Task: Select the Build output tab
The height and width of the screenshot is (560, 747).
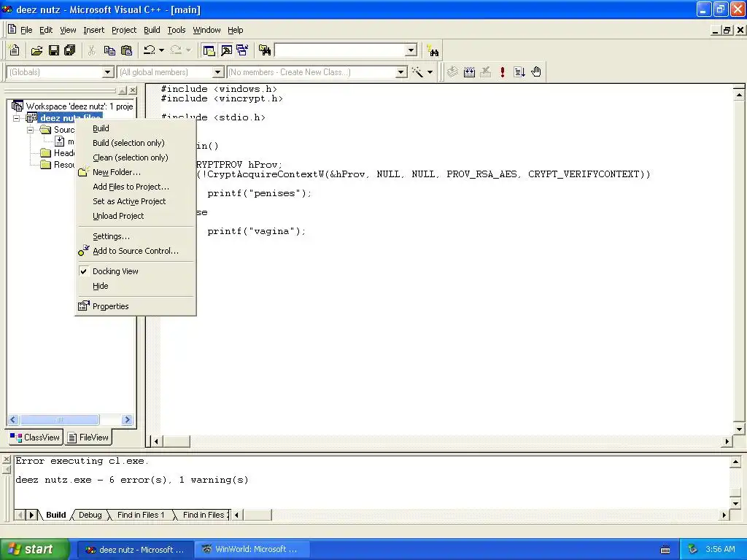Action: pos(55,515)
